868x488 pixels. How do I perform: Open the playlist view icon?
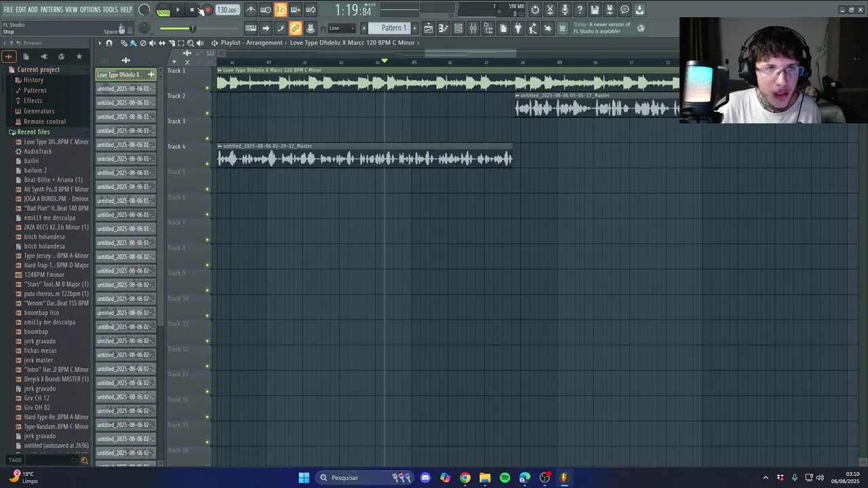pyautogui.click(x=429, y=28)
